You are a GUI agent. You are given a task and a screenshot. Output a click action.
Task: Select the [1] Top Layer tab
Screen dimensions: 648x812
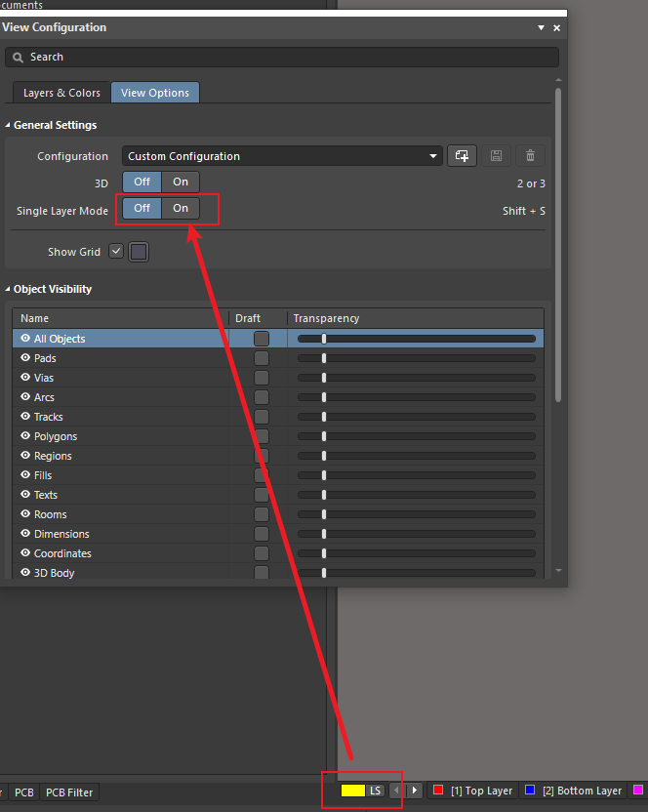(x=473, y=791)
